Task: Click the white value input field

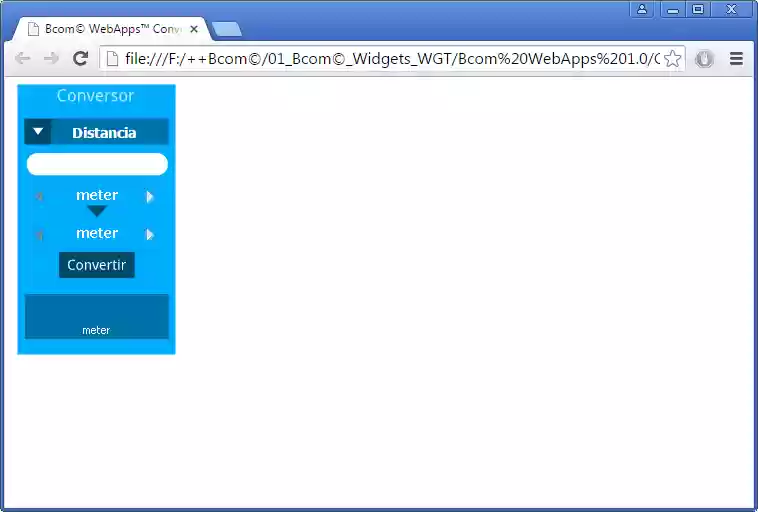Action: click(x=97, y=164)
